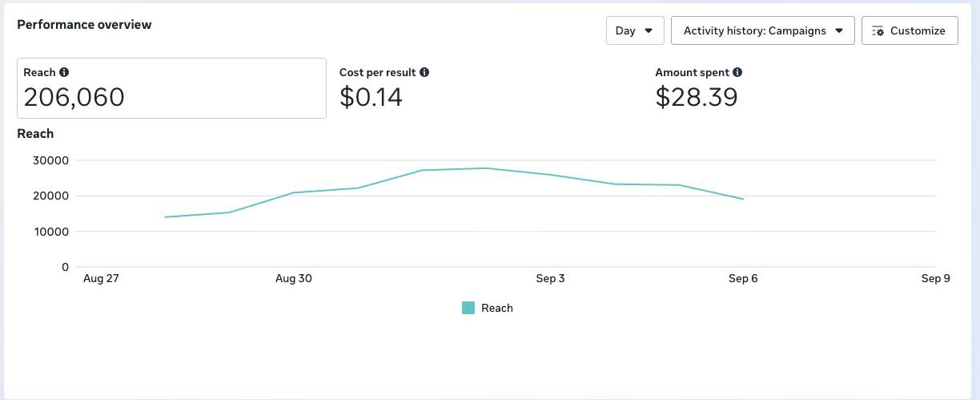
Task: Toggle the Reach series via legend label
Action: tap(497, 308)
